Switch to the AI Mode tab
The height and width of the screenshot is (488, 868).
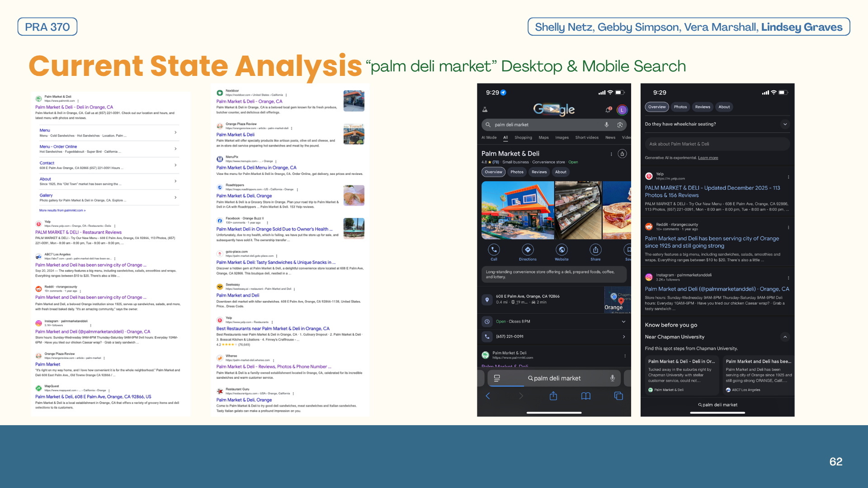pyautogui.click(x=489, y=137)
